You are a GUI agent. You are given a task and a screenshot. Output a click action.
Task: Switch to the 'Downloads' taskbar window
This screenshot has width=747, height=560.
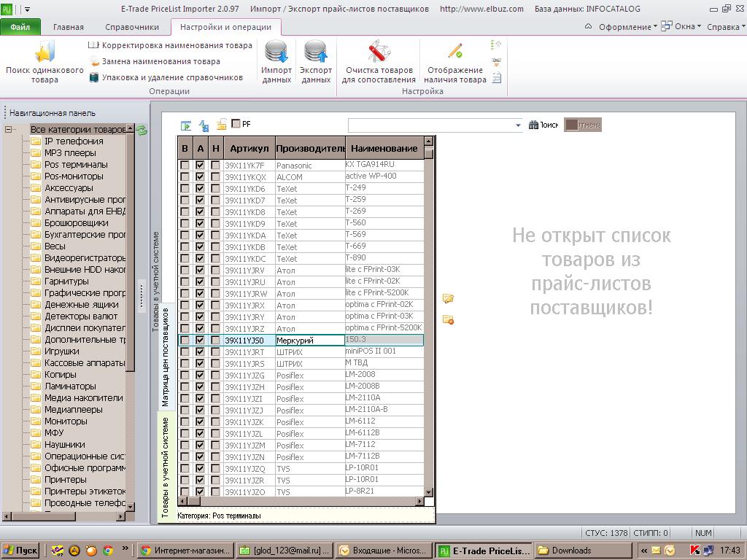pyautogui.click(x=583, y=551)
